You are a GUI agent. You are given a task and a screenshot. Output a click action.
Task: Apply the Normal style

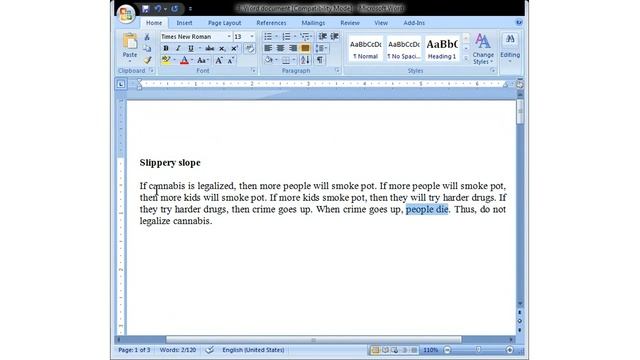click(366, 49)
